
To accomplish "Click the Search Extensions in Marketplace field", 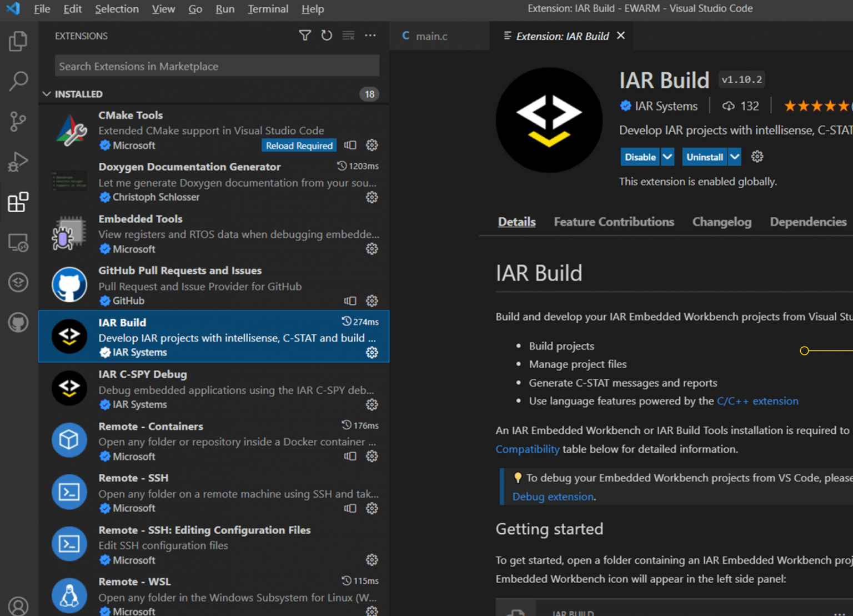I will [x=217, y=66].
